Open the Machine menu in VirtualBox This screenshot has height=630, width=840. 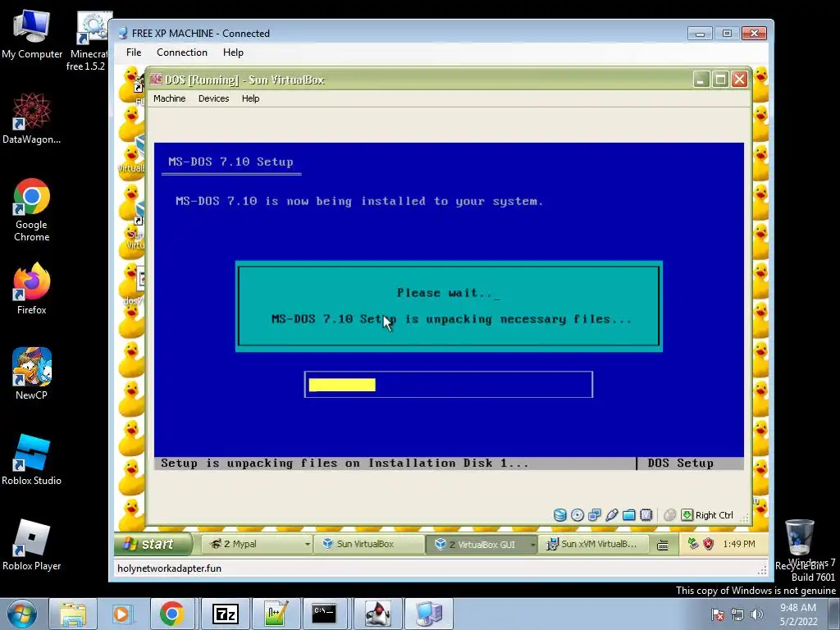pos(169,98)
